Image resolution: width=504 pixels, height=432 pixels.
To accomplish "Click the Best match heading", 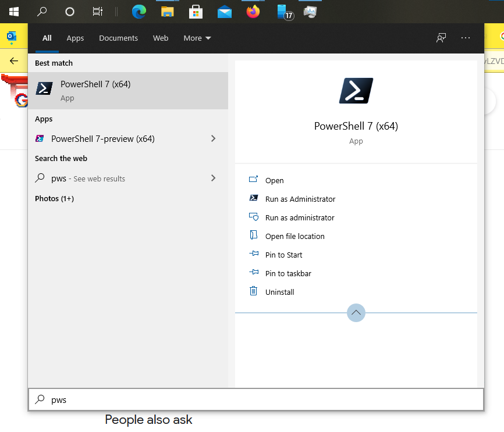I will [54, 63].
